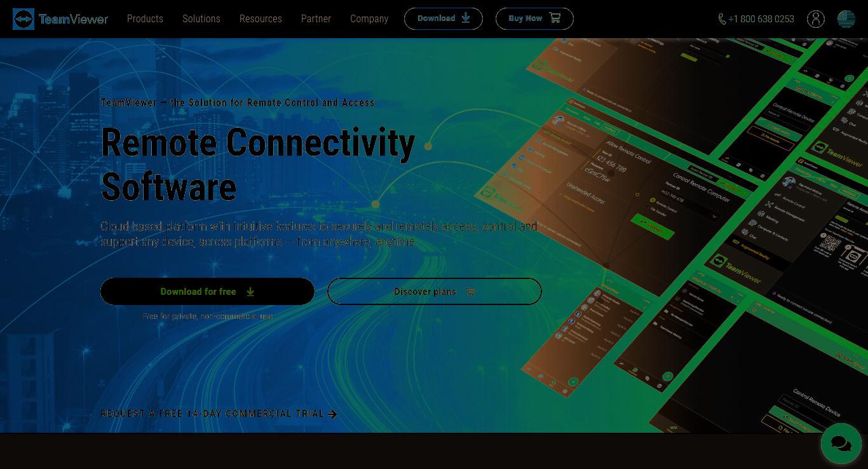Click the 'Free for private, non-commercial use' text

pos(208,316)
